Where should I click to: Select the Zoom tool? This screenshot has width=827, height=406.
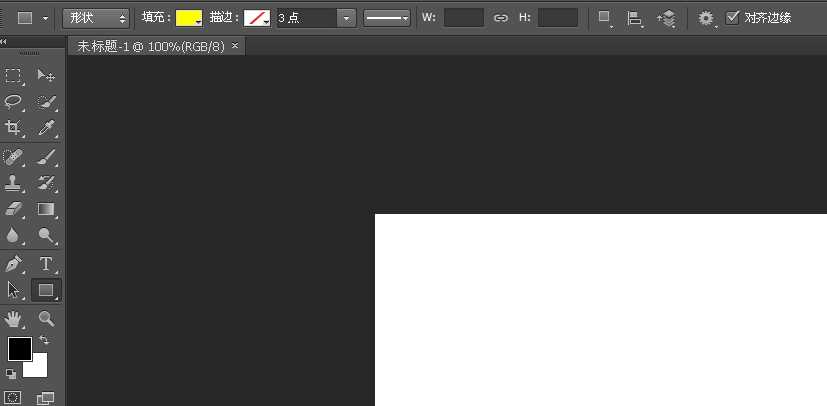point(46,318)
